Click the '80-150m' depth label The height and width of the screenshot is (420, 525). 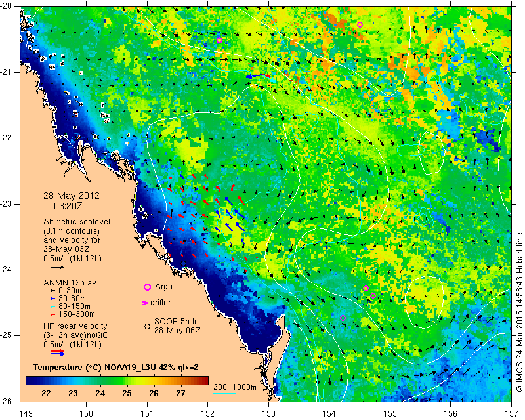click(x=74, y=306)
